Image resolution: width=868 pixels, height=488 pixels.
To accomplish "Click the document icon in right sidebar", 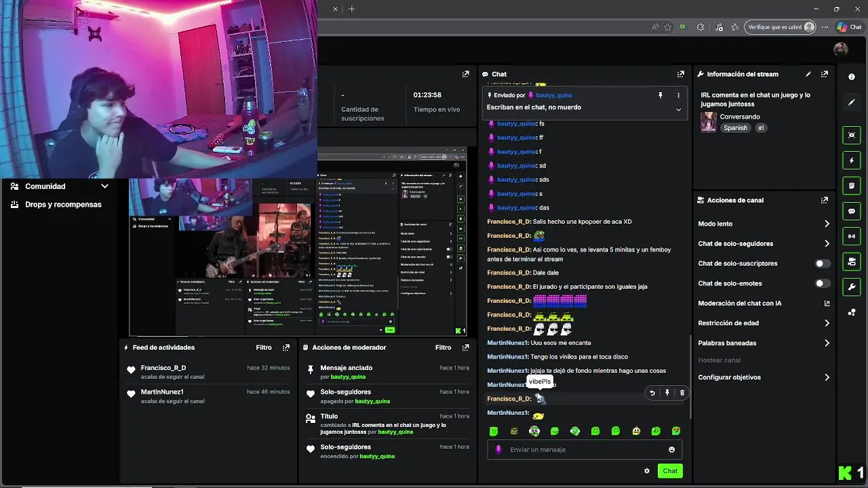I will (x=852, y=186).
